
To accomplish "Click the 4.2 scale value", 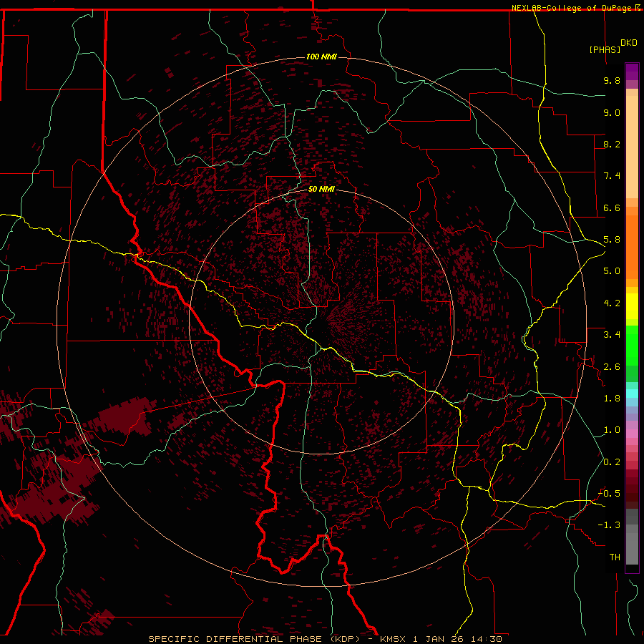I will [612, 303].
